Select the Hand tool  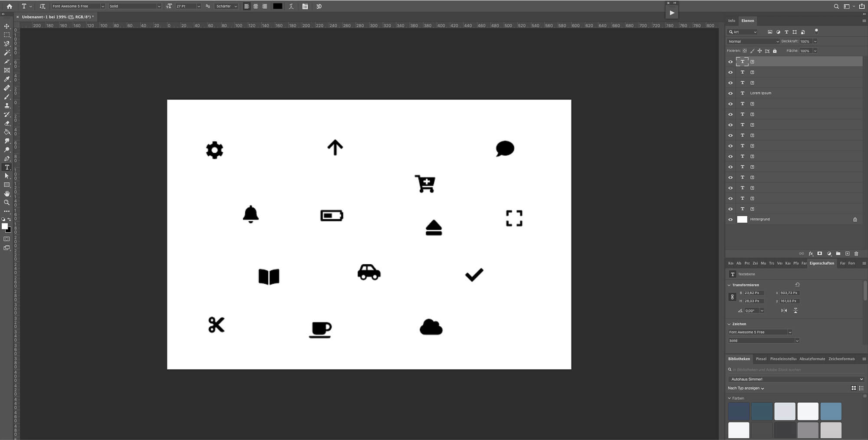coord(7,193)
